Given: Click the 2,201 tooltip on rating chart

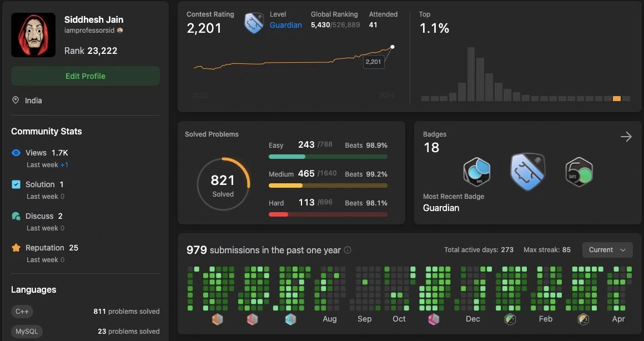Looking at the screenshot, I should click(373, 62).
